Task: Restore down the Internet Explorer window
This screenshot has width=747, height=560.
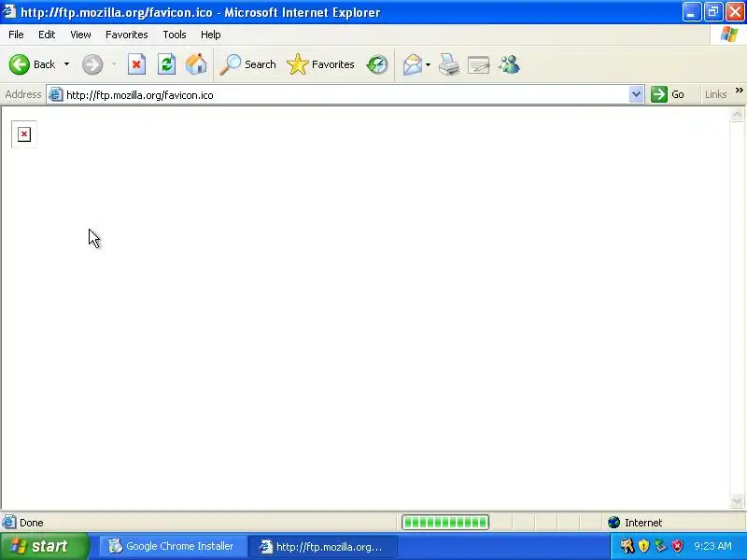Action: click(x=713, y=12)
